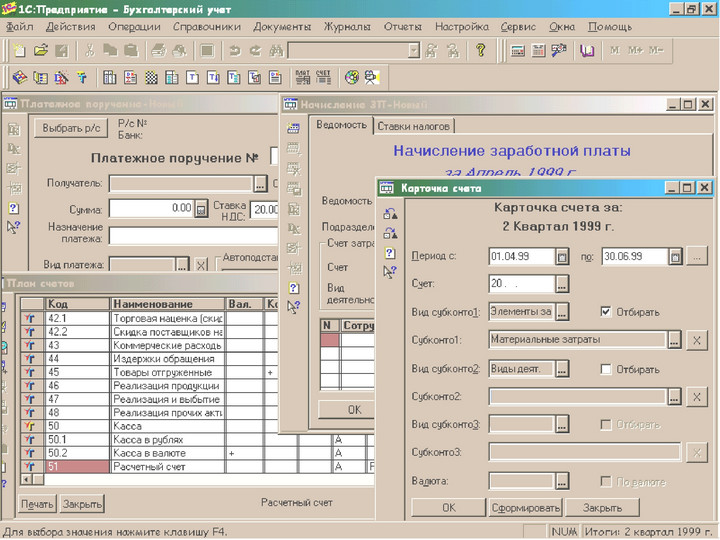Click the Счет input field showing 20
The width and height of the screenshot is (720, 540).
click(522, 284)
